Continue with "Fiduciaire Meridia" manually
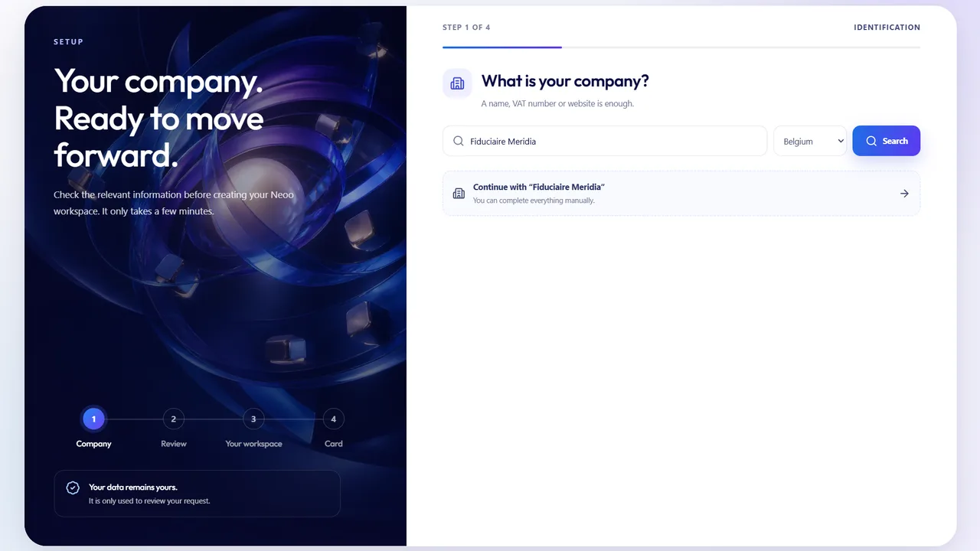 tap(681, 194)
